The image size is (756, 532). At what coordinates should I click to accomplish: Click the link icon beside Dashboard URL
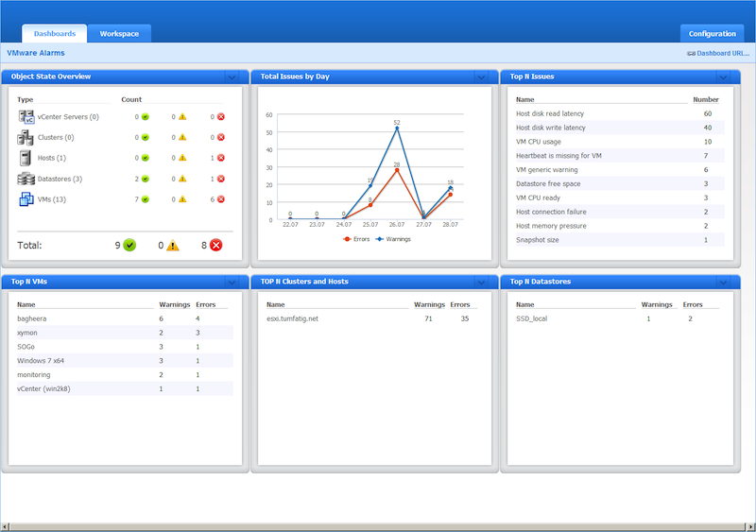(x=691, y=54)
